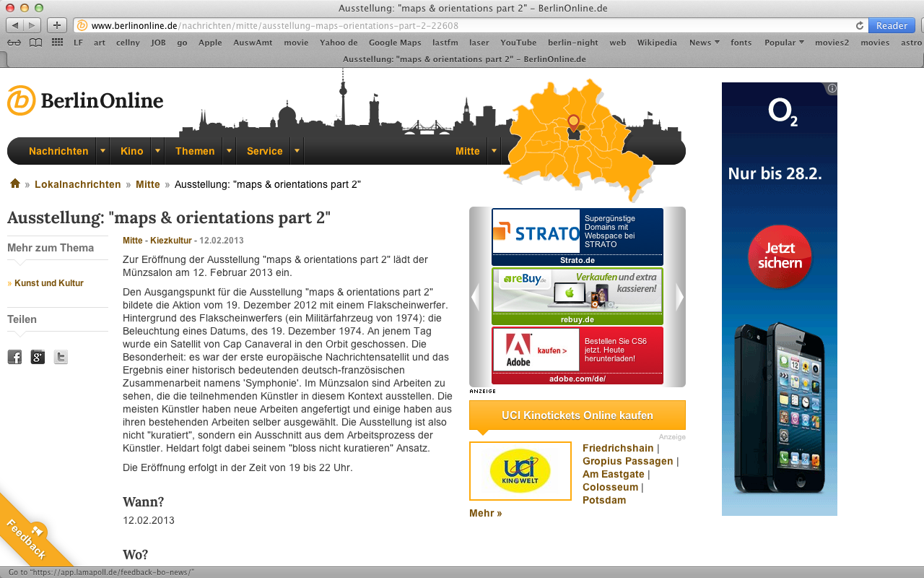Open the Potsdam cinema link
The height and width of the screenshot is (578, 924).
[604, 500]
